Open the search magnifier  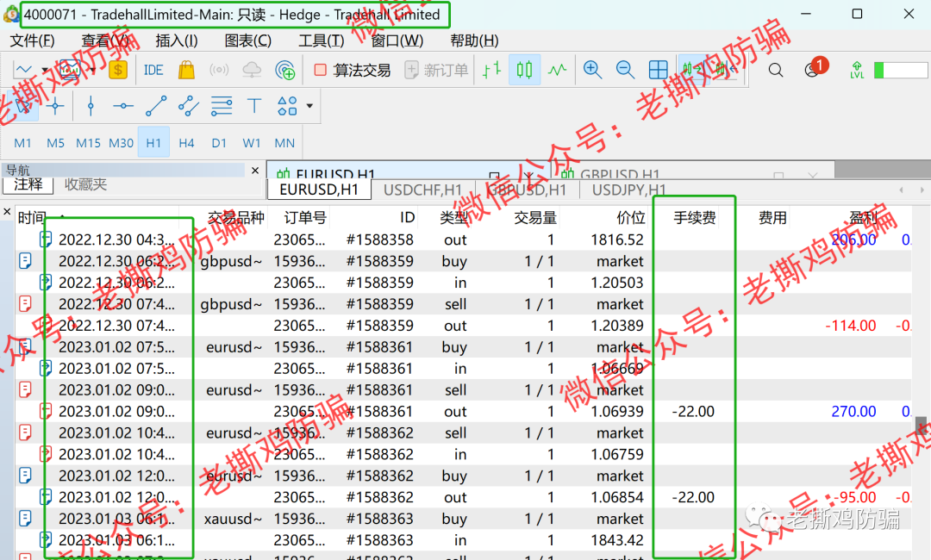[776, 70]
